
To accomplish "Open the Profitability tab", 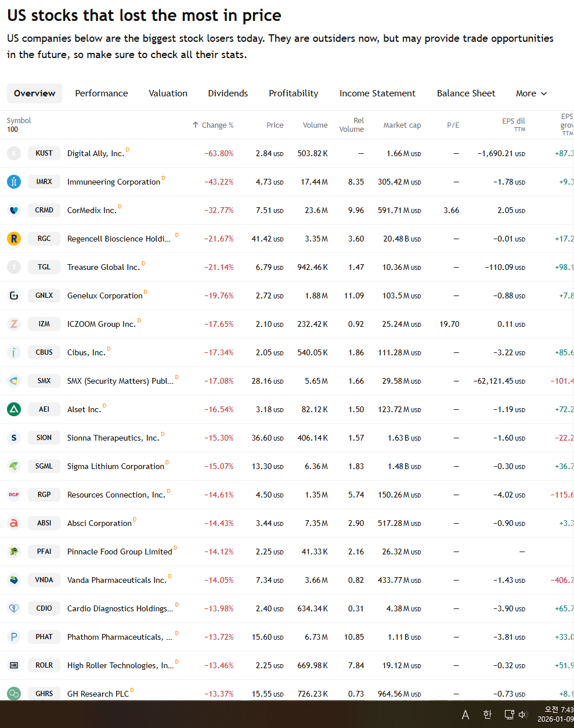I will 294,93.
